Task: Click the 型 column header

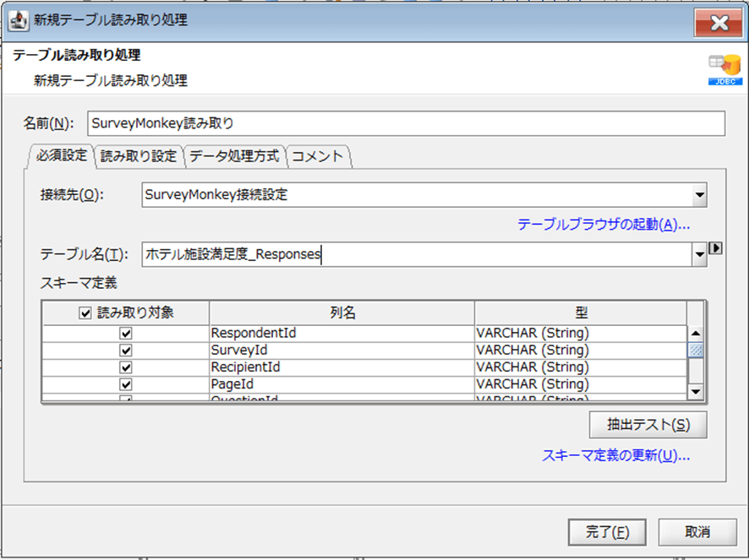Action: click(x=581, y=313)
